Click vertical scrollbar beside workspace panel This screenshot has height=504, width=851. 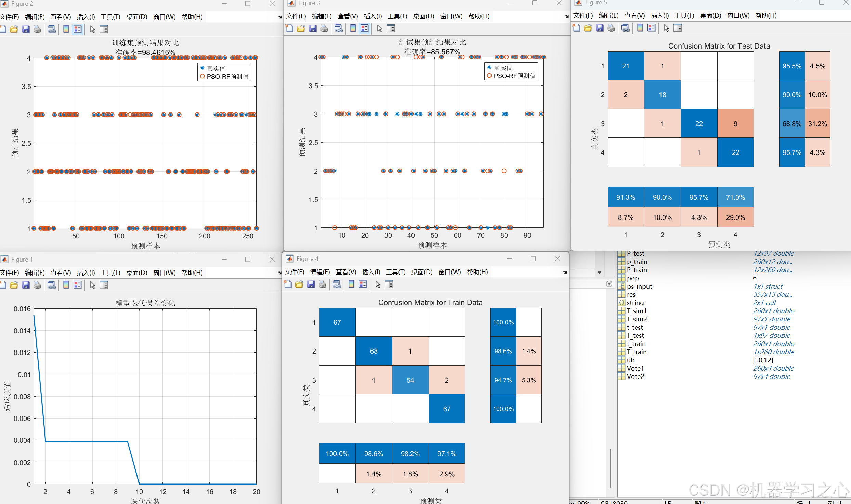[610, 468]
